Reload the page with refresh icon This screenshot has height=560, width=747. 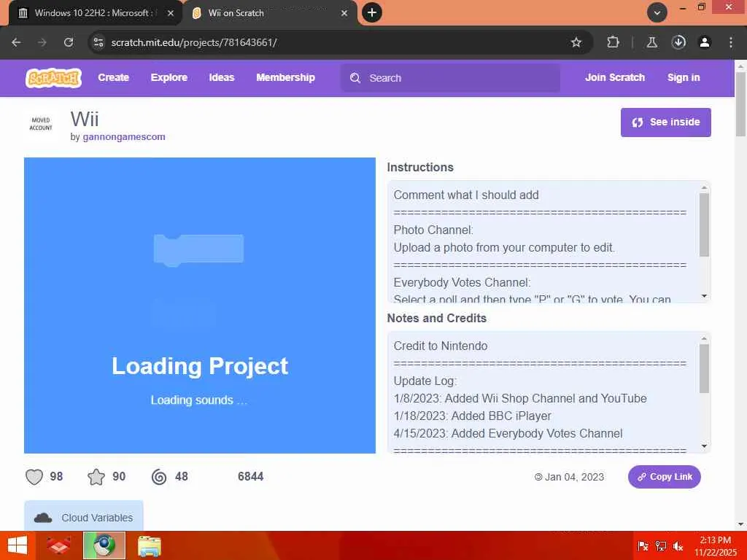coord(69,42)
